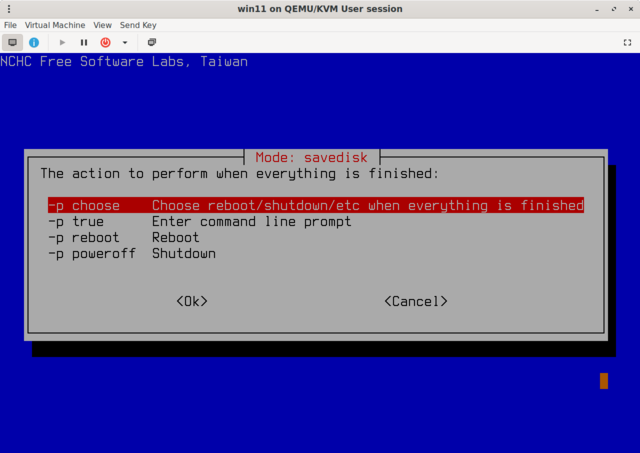This screenshot has width=640, height=453.
Task: Click the red shutdown power icon
Action: click(105, 42)
